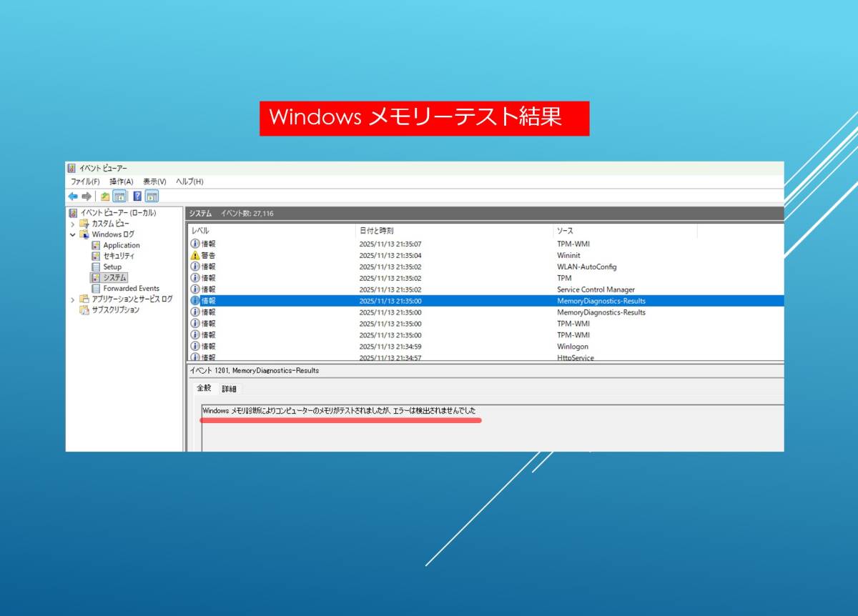Expand アプリケーションとサービス ログ node
Screen dimensions: 858x616
point(72,299)
